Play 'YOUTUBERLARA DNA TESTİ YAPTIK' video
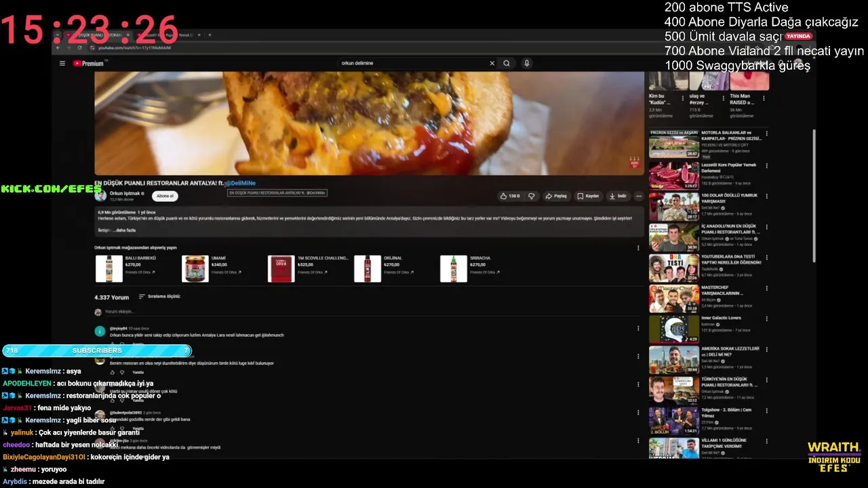 [673, 268]
